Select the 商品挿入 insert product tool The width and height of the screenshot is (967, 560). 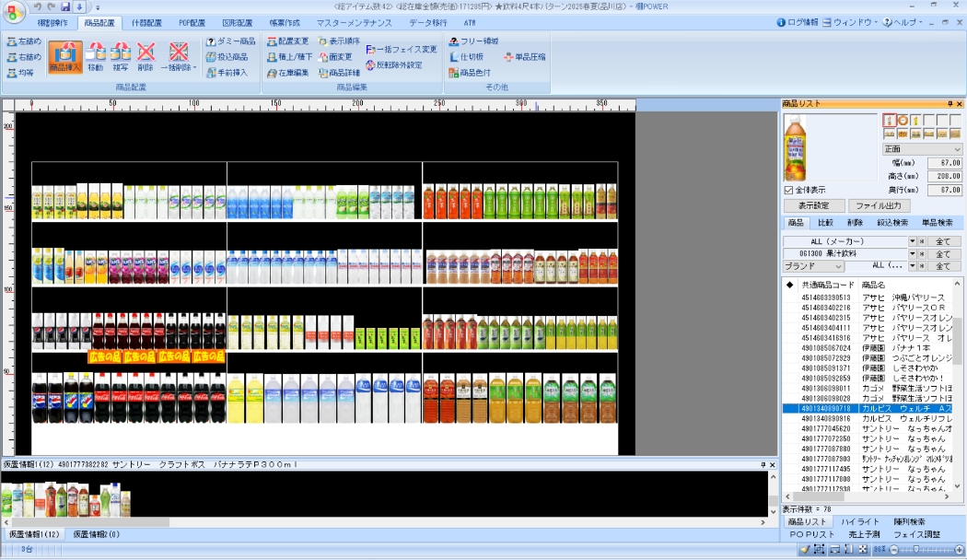(64, 57)
